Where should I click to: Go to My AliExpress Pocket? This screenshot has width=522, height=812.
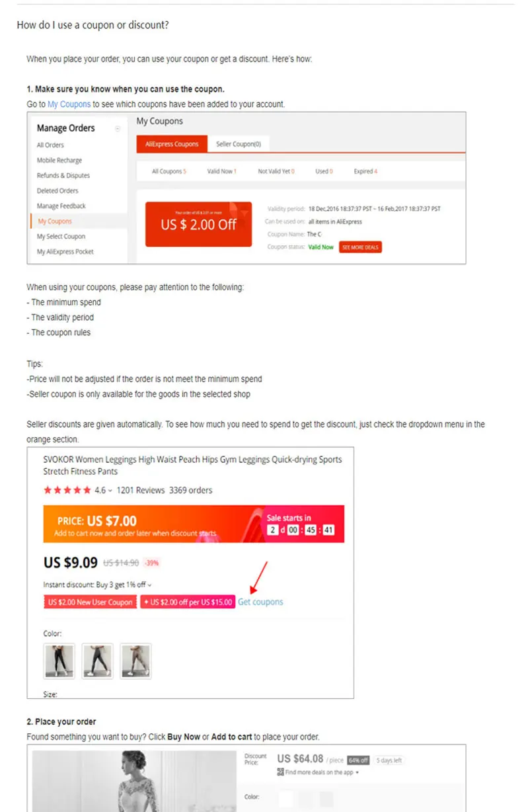coord(65,252)
